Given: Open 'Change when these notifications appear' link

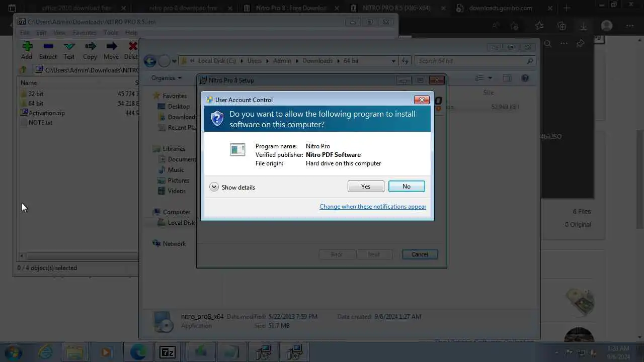Looking at the screenshot, I should point(373,207).
